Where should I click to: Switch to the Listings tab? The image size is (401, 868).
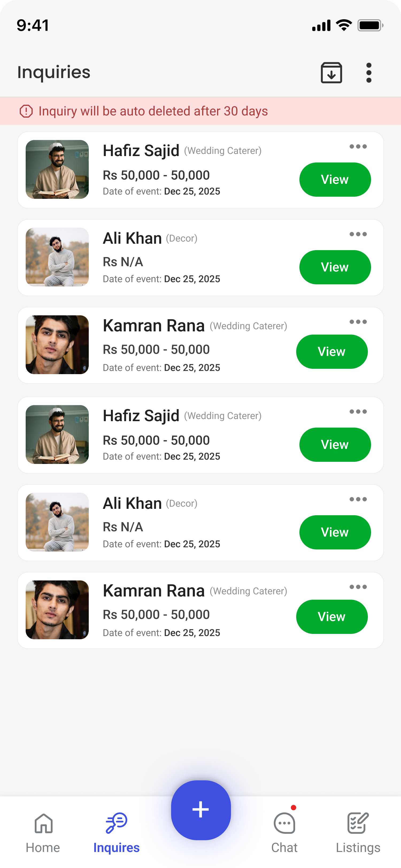click(x=358, y=832)
